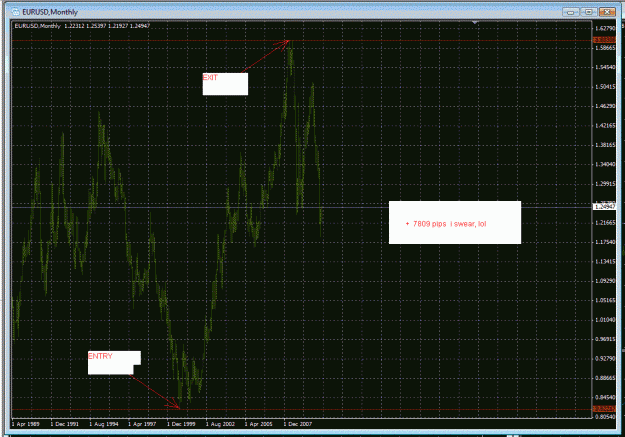Click the '1 Dec 1999' date label
This screenshot has height=437, width=625.
pyautogui.click(x=181, y=424)
